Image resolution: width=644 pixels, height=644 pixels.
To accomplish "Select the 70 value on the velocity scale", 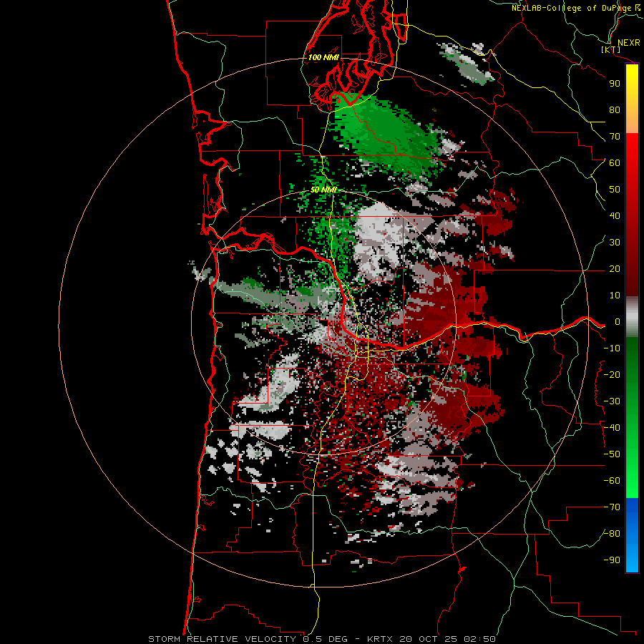I will point(615,137).
